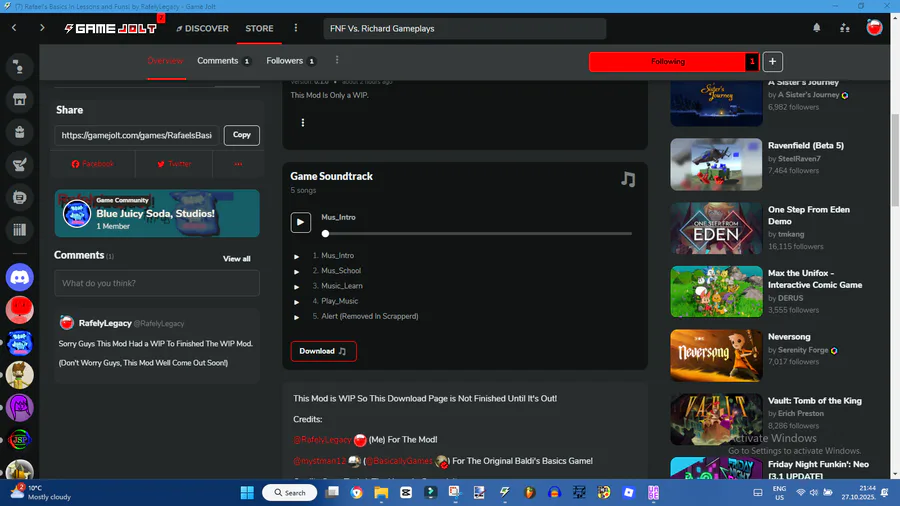
Task: Open Max the Unifox game thumbnail
Action: [x=716, y=291]
